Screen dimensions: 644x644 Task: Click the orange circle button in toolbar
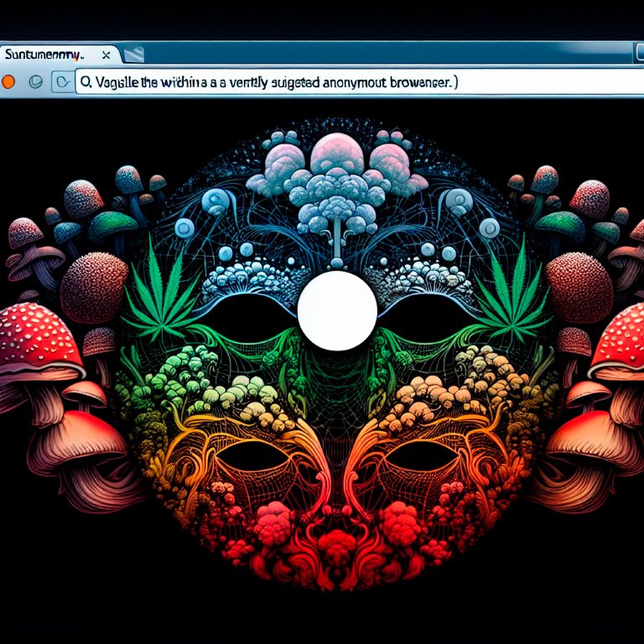click(x=9, y=82)
